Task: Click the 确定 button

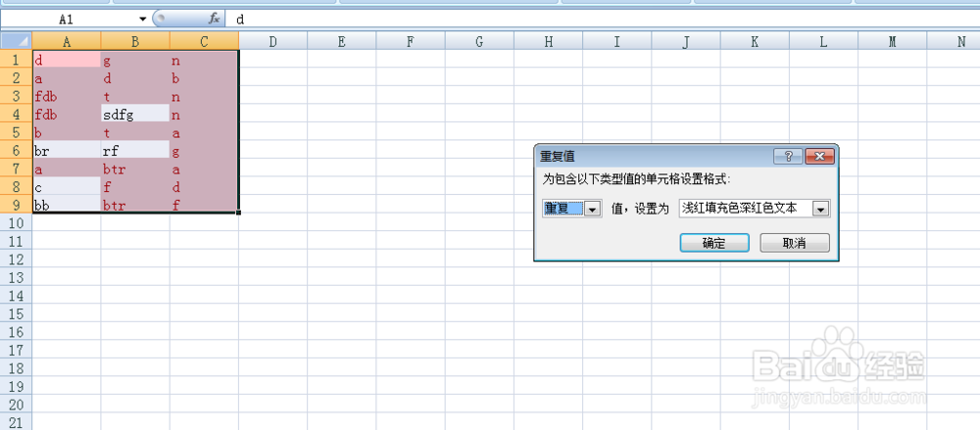Action: coord(713,243)
